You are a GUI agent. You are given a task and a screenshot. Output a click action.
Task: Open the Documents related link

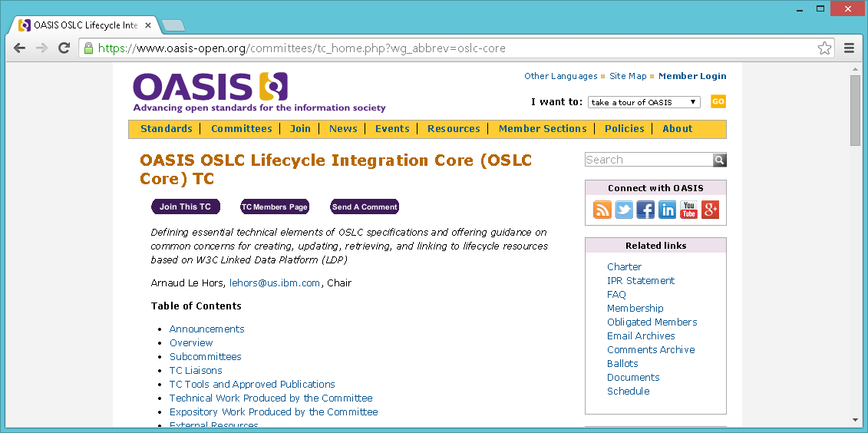tap(632, 378)
